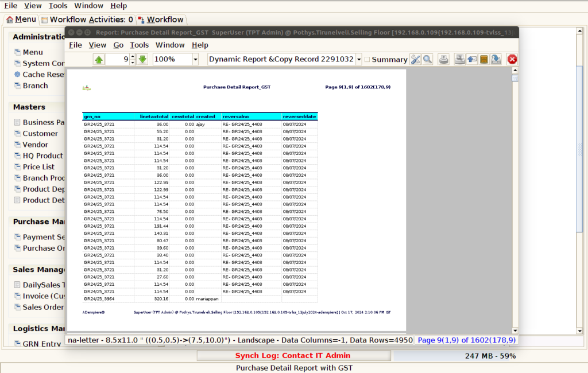Open Price List in Masters
This screenshot has width=588, height=373.
[38, 167]
